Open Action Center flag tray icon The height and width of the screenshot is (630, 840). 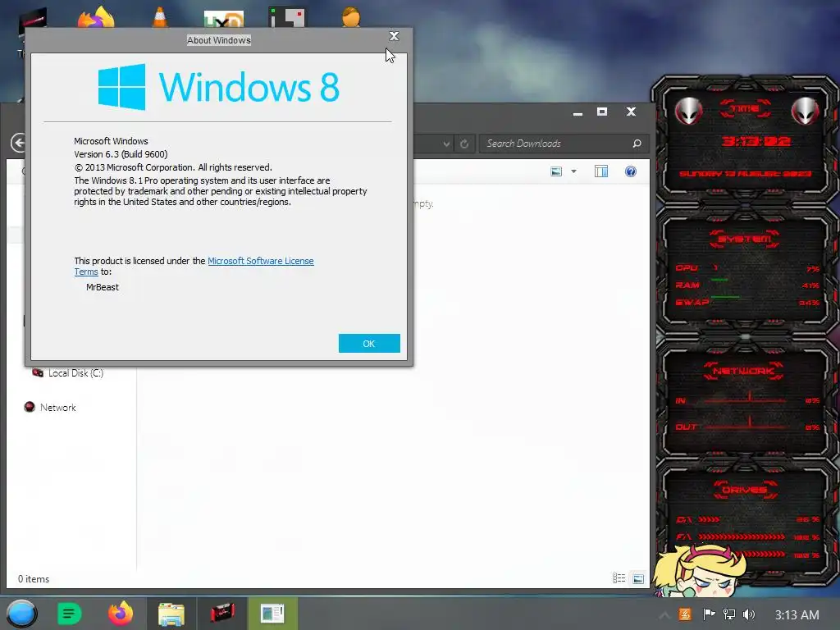pyautogui.click(x=709, y=614)
